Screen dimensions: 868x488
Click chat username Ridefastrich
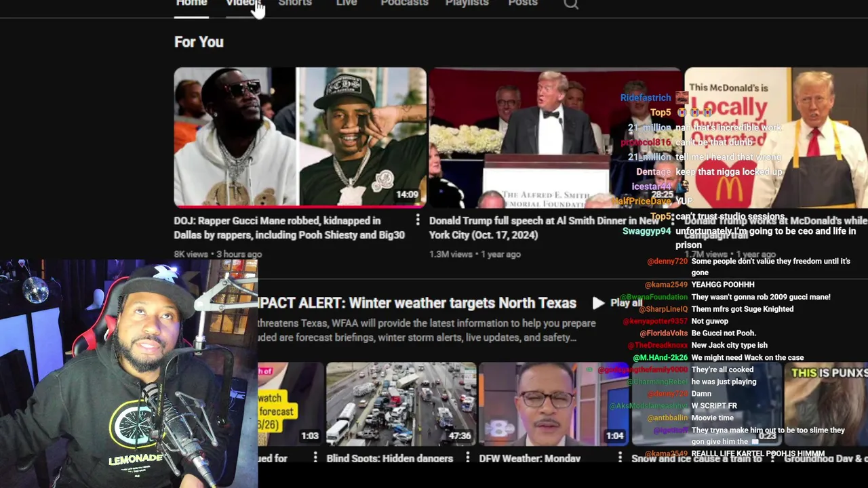(646, 98)
